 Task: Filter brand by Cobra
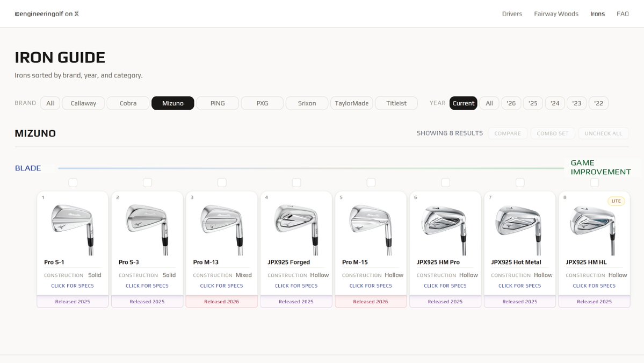(x=128, y=103)
